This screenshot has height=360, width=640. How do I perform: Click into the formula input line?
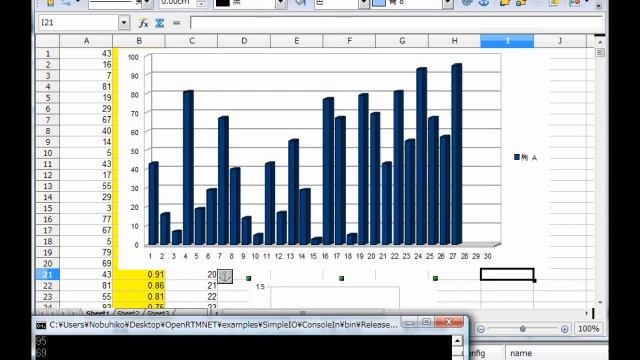click(397, 23)
